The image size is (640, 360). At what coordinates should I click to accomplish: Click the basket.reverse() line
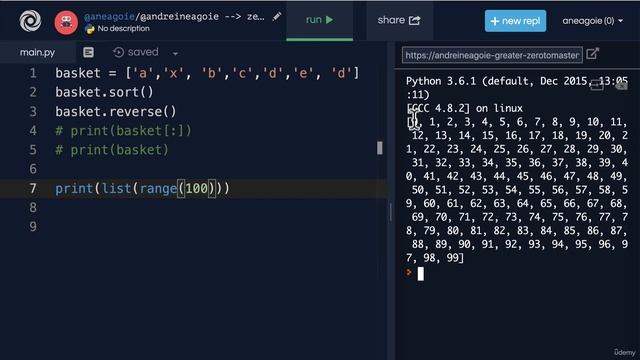pyautogui.click(x=116, y=111)
